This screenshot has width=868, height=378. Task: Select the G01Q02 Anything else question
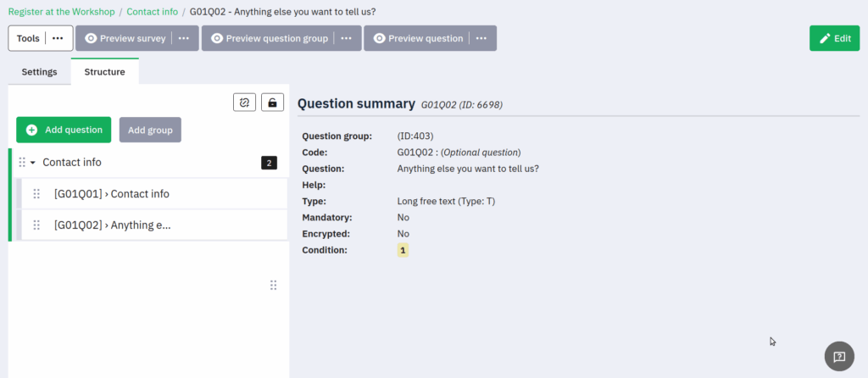click(x=113, y=225)
